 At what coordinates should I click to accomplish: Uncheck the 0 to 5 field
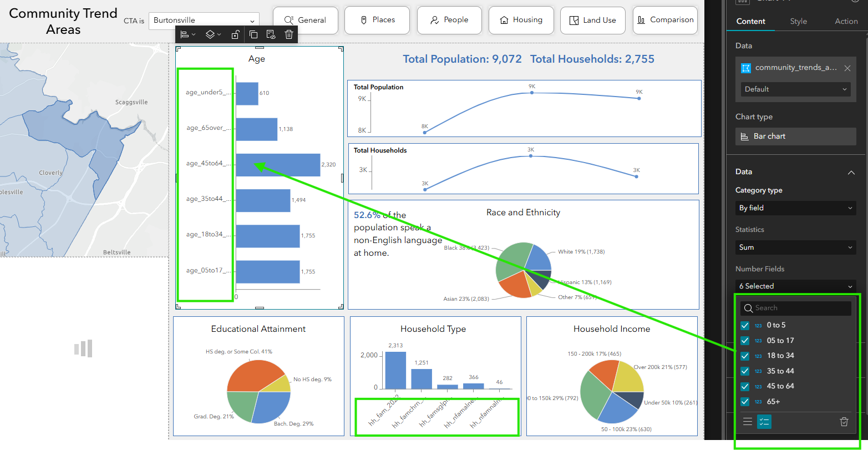745,325
